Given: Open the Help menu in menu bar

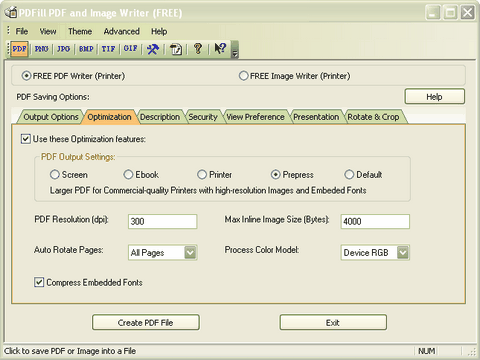Looking at the screenshot, I should (x=159, y=31).
